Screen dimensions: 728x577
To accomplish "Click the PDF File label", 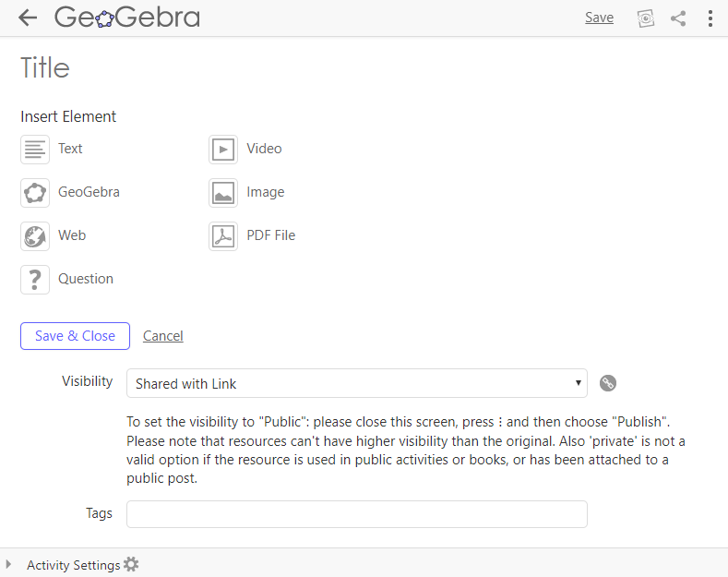I will [x=271, y=235].
